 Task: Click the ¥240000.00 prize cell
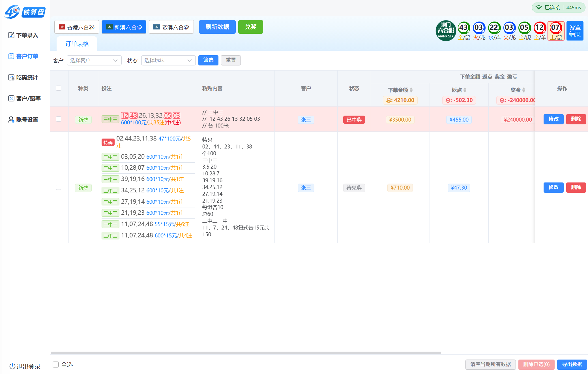click(x=518, y=120)
